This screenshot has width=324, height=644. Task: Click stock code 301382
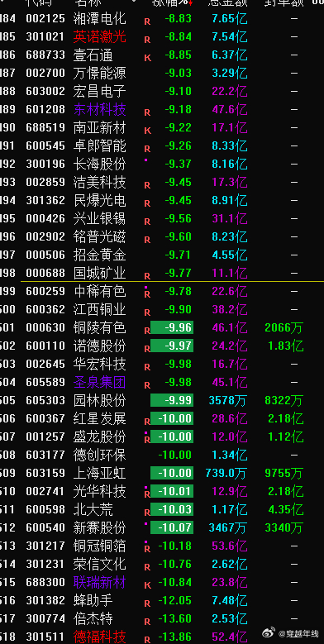tap(45, 600)
